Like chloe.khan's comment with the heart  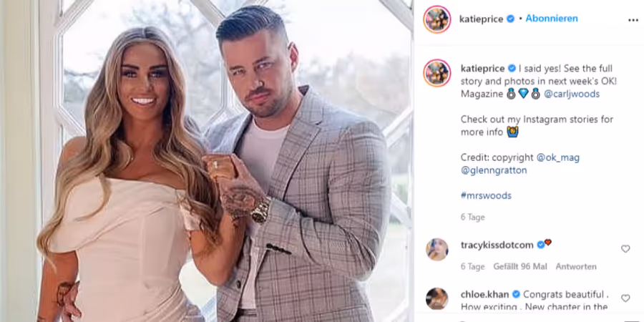pos(625,298)
